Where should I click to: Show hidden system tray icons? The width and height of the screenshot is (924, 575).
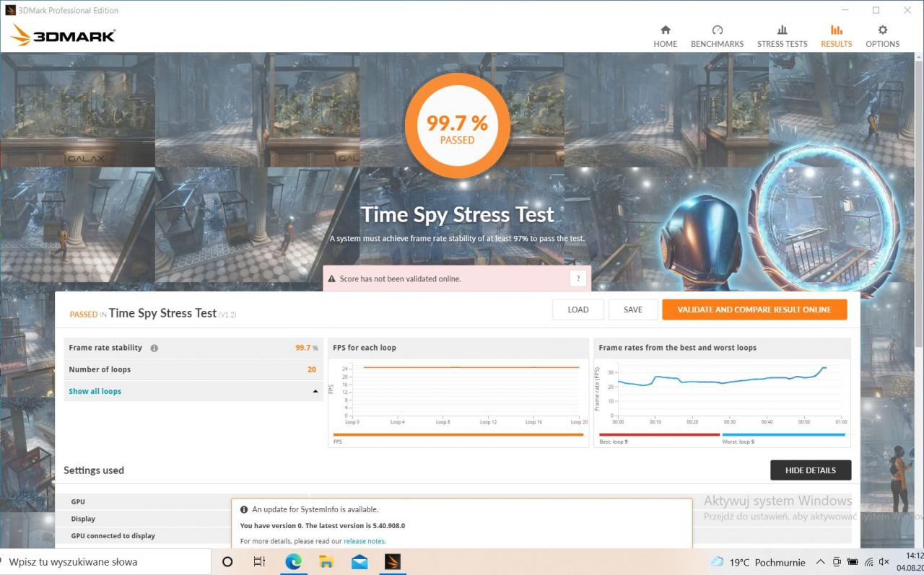click(x=821, y=562)
